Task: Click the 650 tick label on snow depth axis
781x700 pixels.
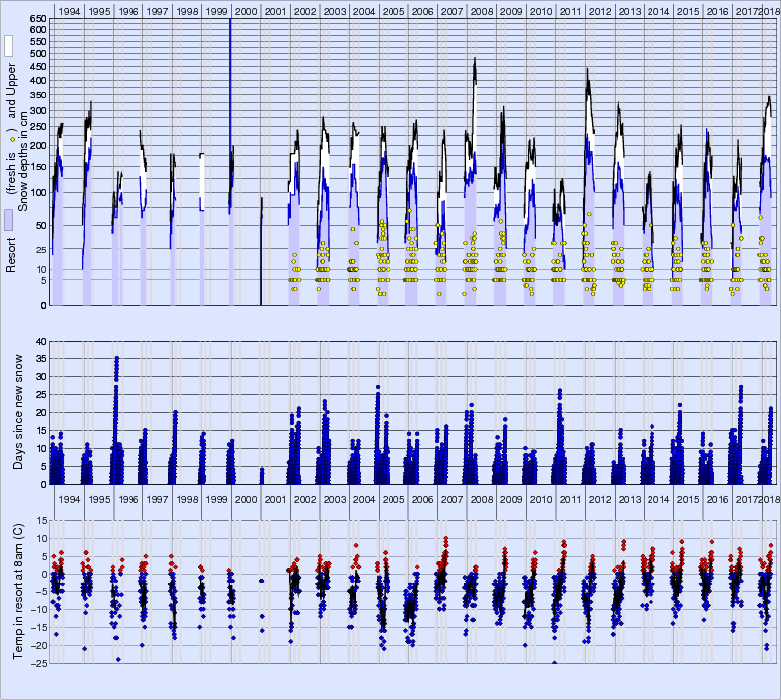Action: (x=37, y=19)
